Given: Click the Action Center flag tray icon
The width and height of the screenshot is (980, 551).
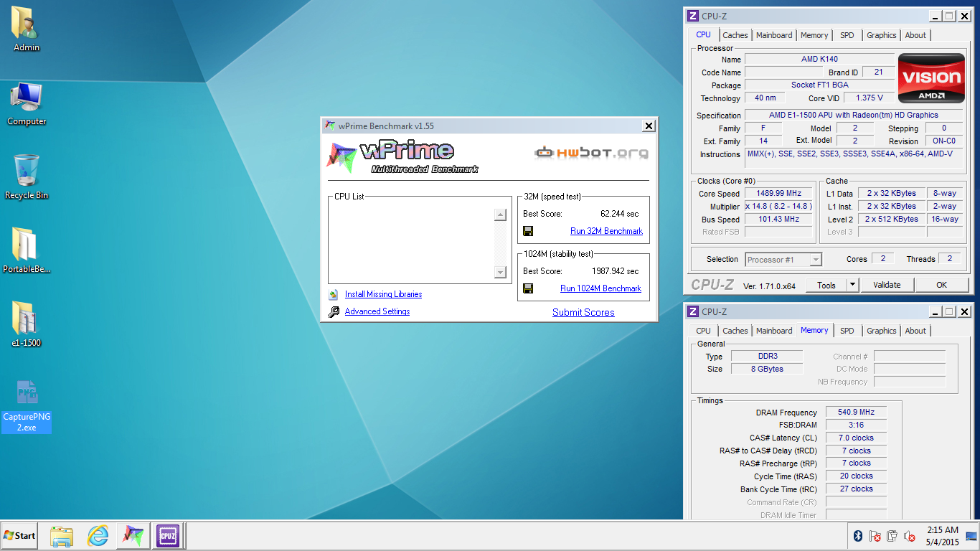Looking at the screenshot, I should click(875, 536).
